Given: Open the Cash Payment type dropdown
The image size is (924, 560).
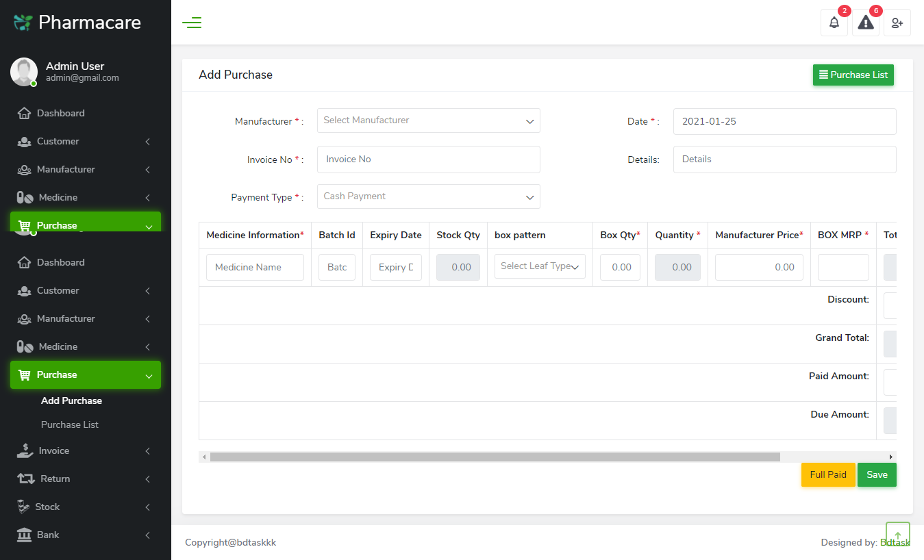Looking at the screenshot, I should 428,196.
